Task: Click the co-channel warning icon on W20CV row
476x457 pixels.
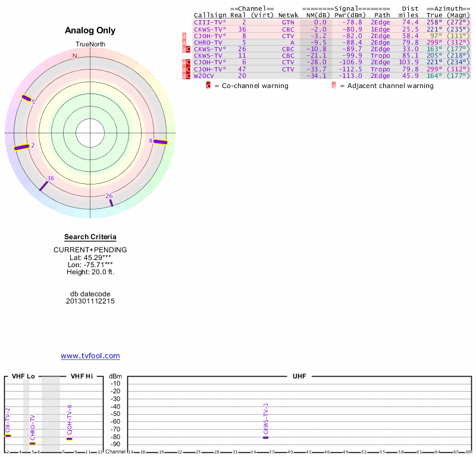Action: pyautogui.click(x=189, y=76)
